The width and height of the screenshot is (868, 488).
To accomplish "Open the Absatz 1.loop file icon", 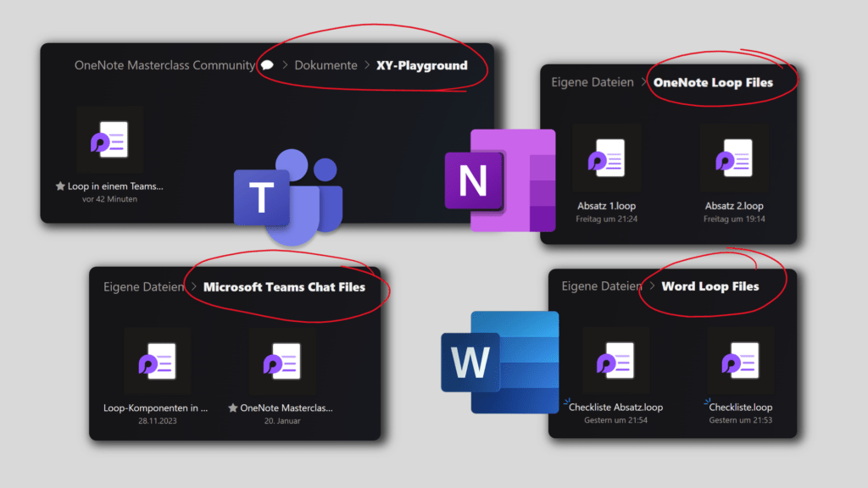I will [607, 158].
